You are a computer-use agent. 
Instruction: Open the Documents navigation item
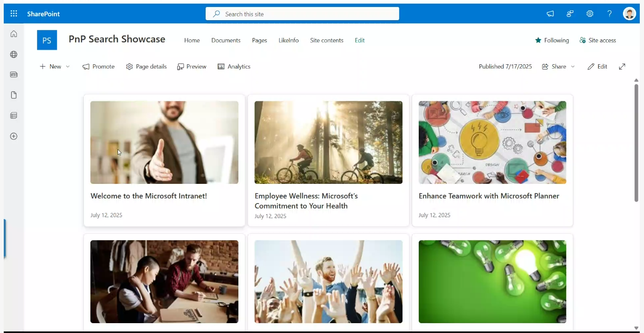pos(226,40)
